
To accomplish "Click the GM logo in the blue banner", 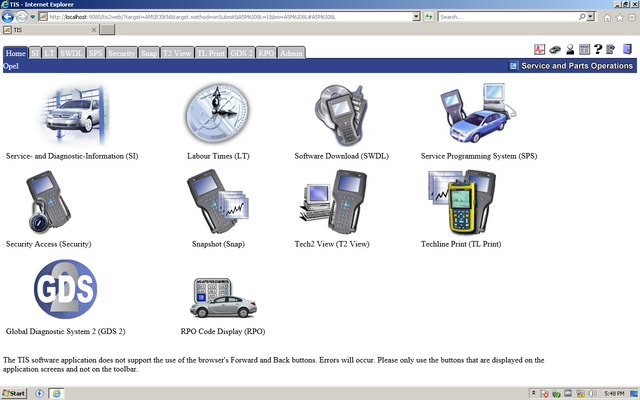I will 513,66.
